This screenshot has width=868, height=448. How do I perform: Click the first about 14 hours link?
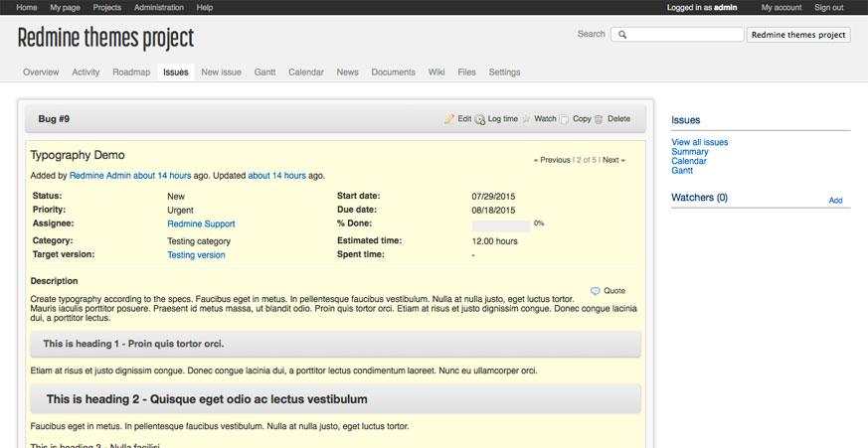pos(162,176)
